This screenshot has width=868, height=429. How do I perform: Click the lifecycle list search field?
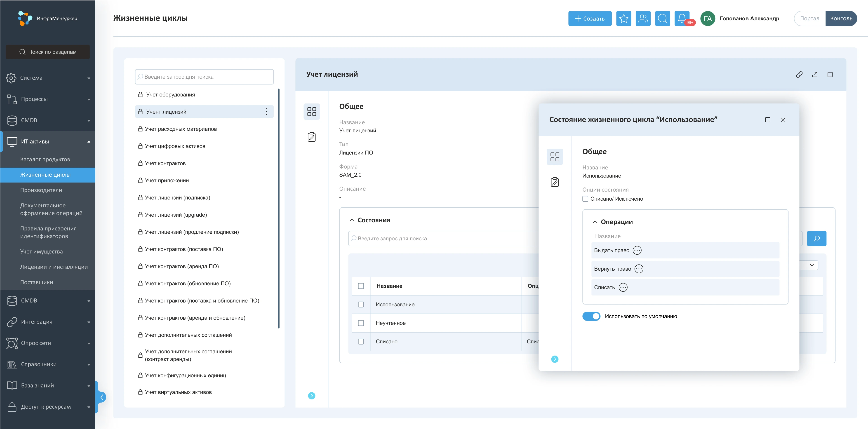(x=204, y=77)
